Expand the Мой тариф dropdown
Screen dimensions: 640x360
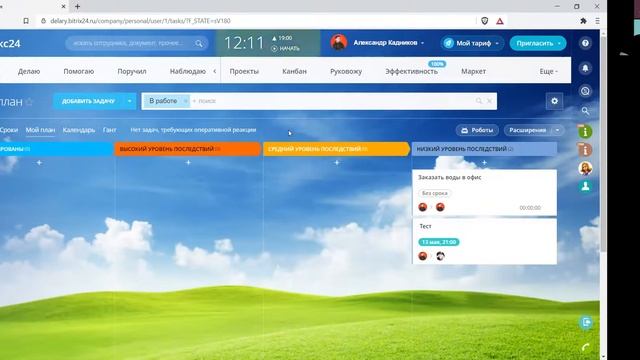pos(497,43)
